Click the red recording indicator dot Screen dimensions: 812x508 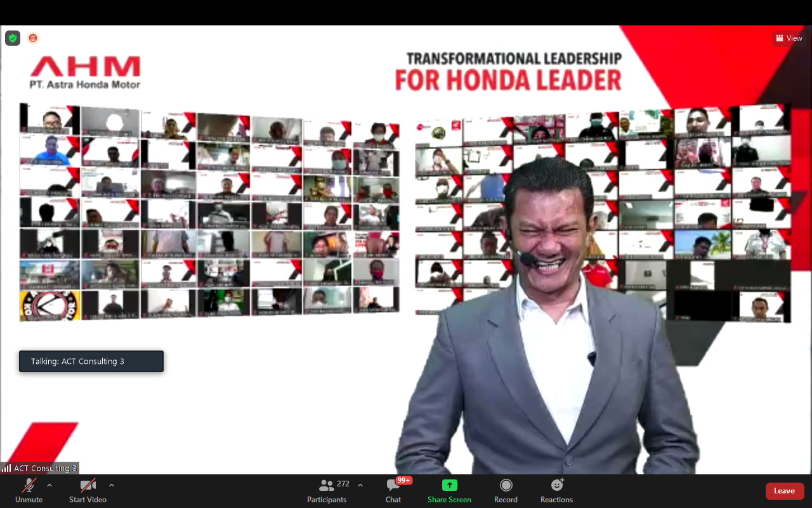pyautogui.click(x=33, y=38)
